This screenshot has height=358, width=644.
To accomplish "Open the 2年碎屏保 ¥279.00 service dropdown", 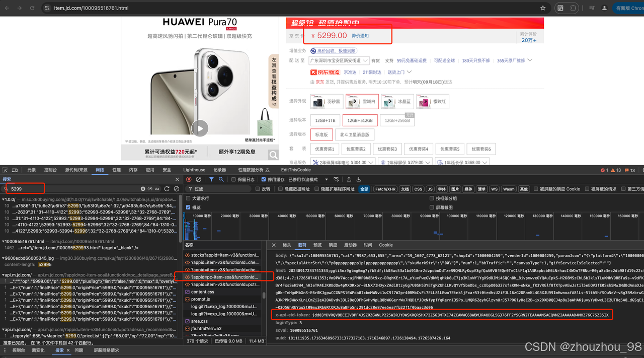I will point(405,163).
